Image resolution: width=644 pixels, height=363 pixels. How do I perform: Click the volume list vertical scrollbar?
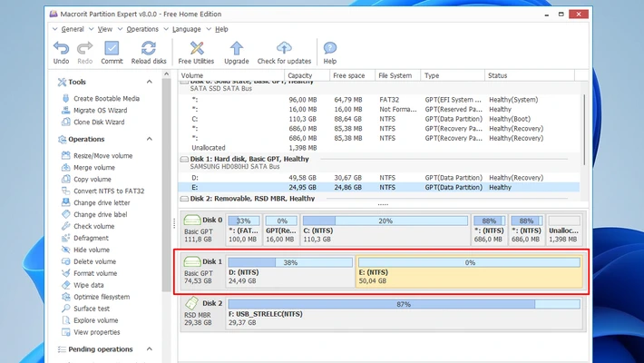point(583,130)
